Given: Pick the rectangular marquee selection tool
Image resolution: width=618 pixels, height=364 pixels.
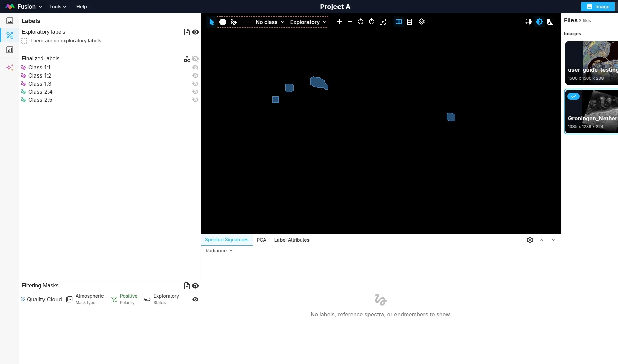Looking at the screenshot, I should click(246, 22).
